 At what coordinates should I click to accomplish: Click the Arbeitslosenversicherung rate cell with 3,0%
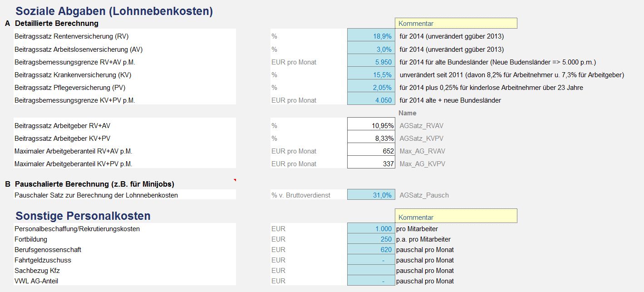[371, 49]
